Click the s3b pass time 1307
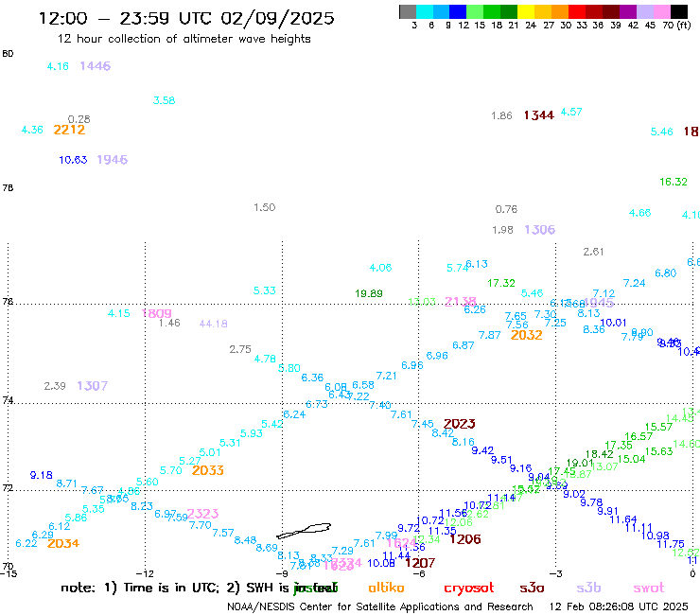 93,386
